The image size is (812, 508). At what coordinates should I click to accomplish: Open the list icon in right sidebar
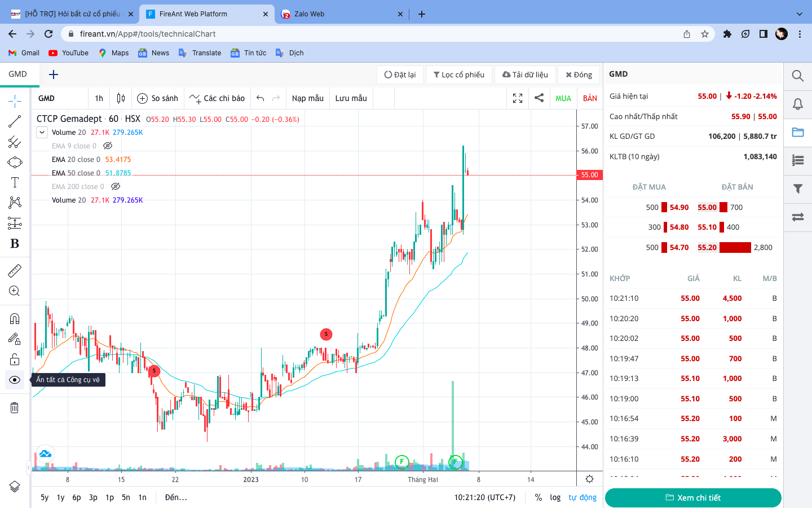point(798,160)
